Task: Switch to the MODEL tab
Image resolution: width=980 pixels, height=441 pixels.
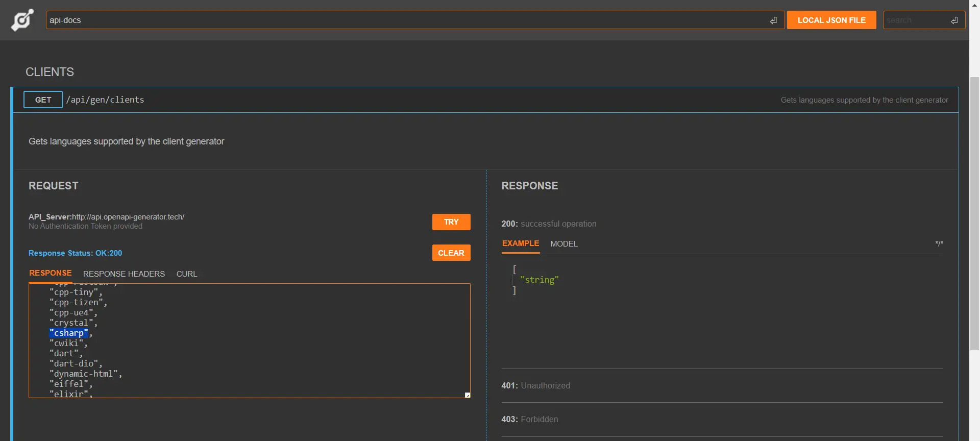Action: (x=564, y=244)
